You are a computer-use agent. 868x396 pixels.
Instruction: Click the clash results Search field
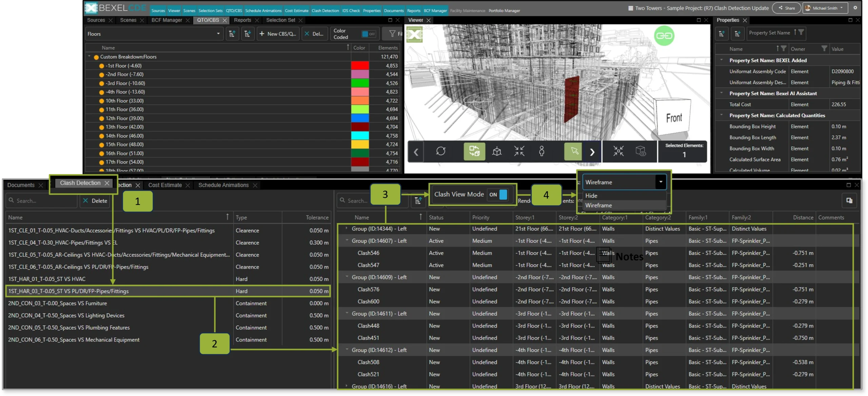coord(372,201)
